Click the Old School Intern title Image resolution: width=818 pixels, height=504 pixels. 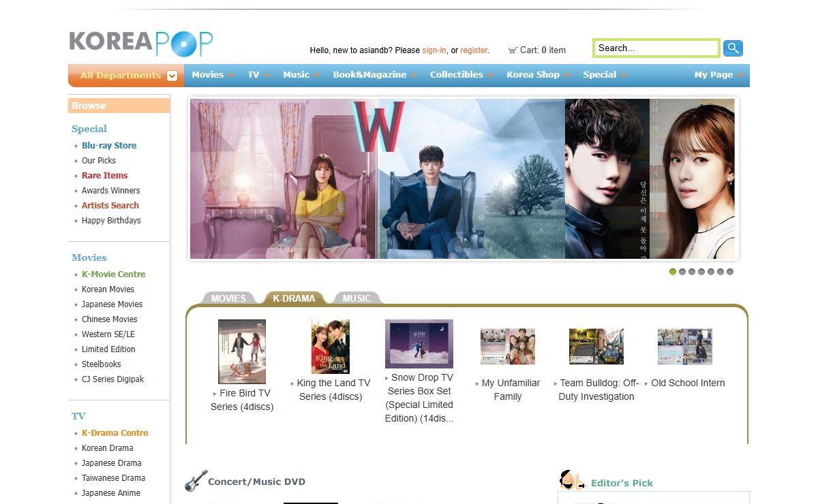pyautogui.click(x=688, y=383)
